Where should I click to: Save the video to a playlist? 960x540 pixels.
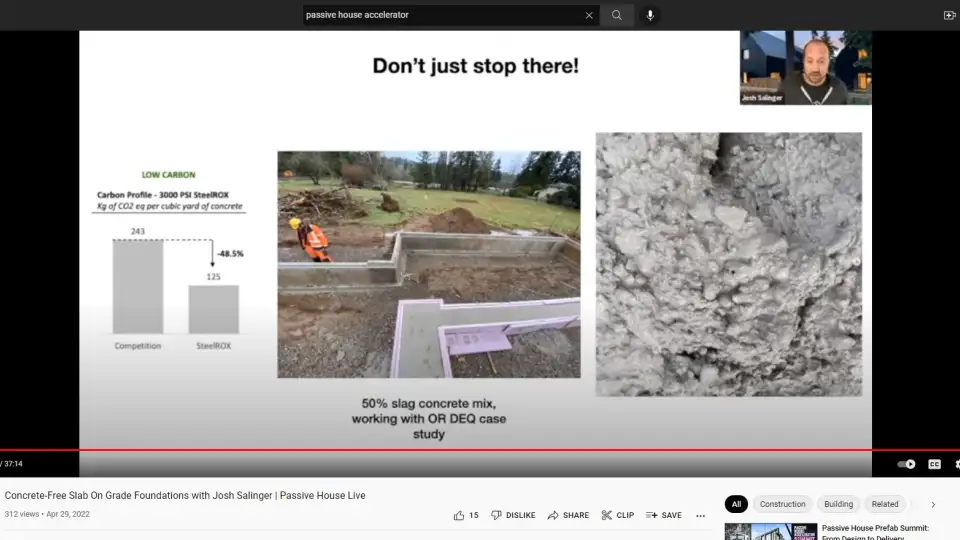click(x=663, y=515)
